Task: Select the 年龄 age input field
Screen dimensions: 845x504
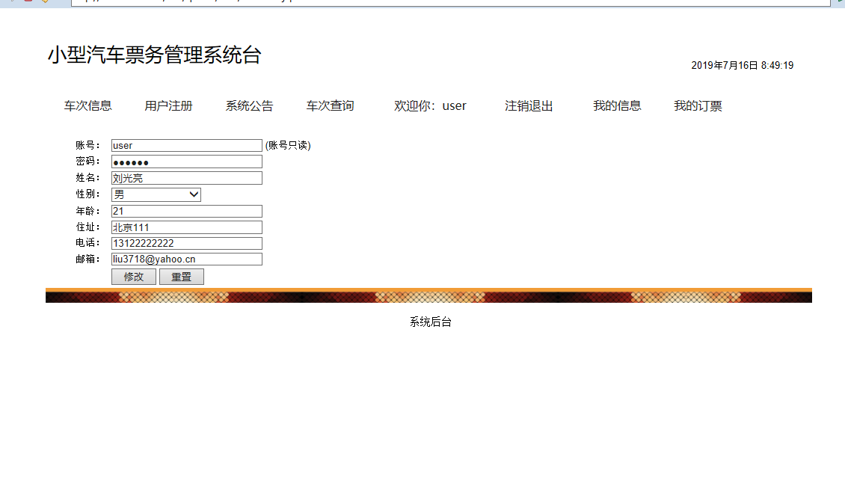Action: pyautogui.click(x=185, y=210)
